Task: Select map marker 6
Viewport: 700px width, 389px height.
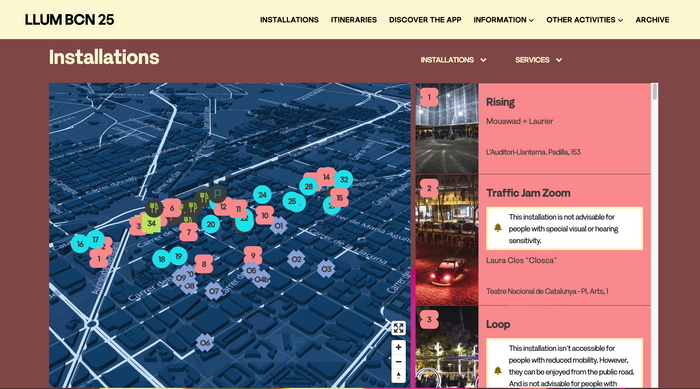Action: (172, 208)
